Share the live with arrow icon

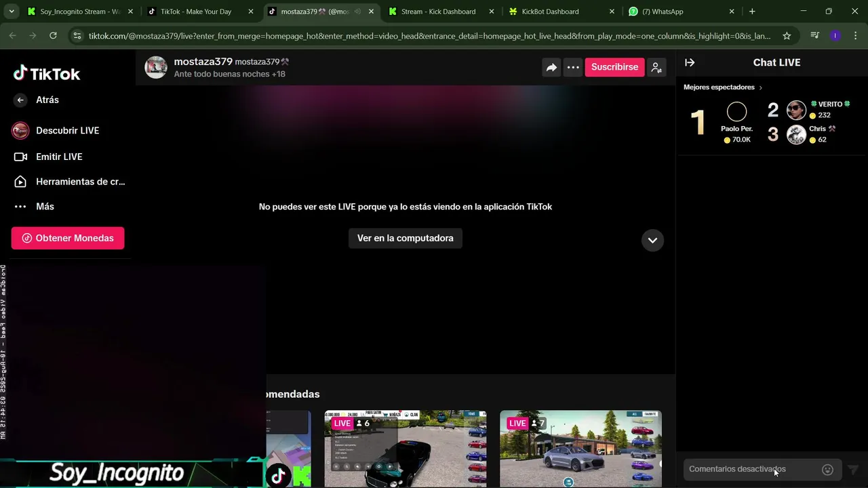(551, 67)
